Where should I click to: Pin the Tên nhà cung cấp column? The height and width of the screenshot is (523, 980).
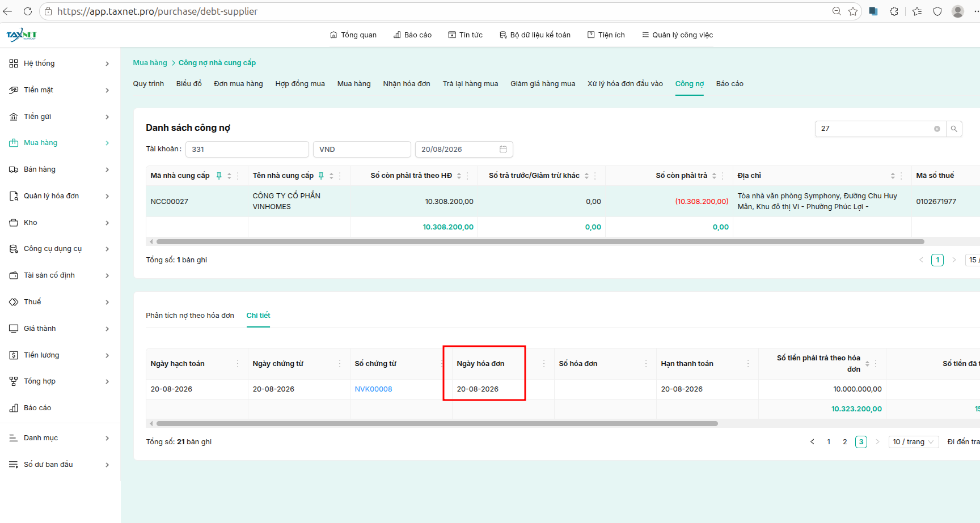pyautogui.click(x=321, y=176)
